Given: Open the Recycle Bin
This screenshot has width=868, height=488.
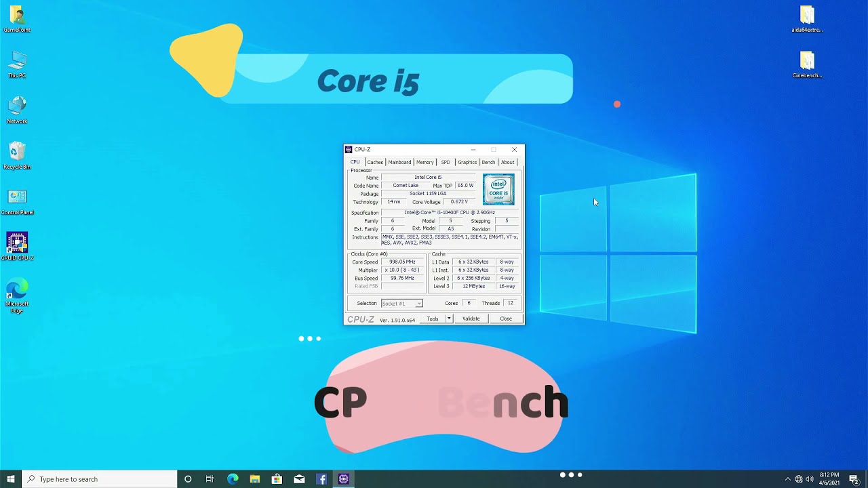Looking at the screenshot, I should coord(17,156).
